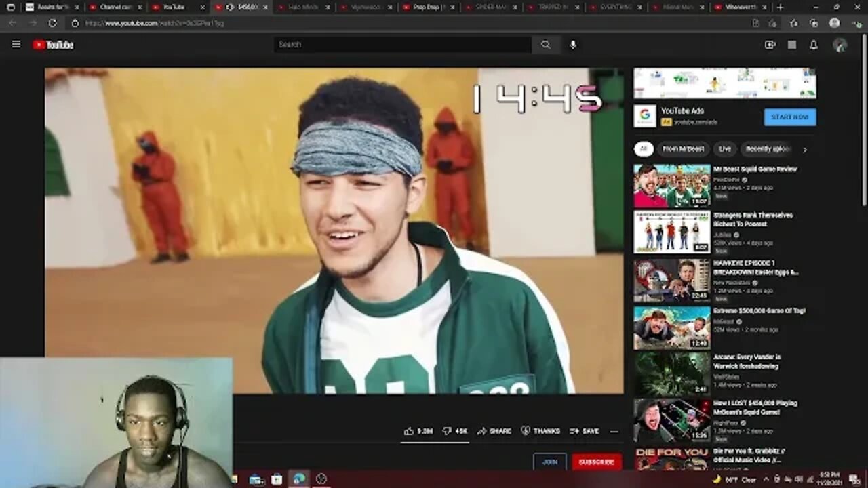Open Microsoft Store from the taskbar
The image size is (868, 488).
click(x=277, y=479)
